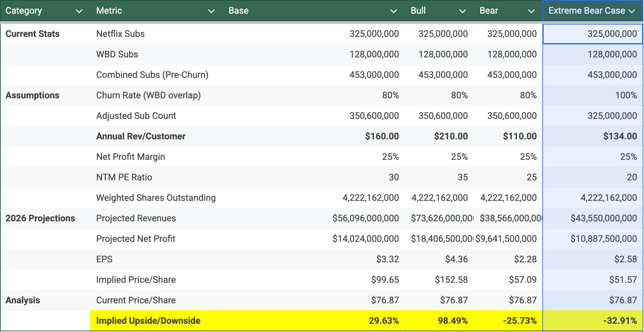Select the Bear $9,641,500,000 net profit cell

508,239
